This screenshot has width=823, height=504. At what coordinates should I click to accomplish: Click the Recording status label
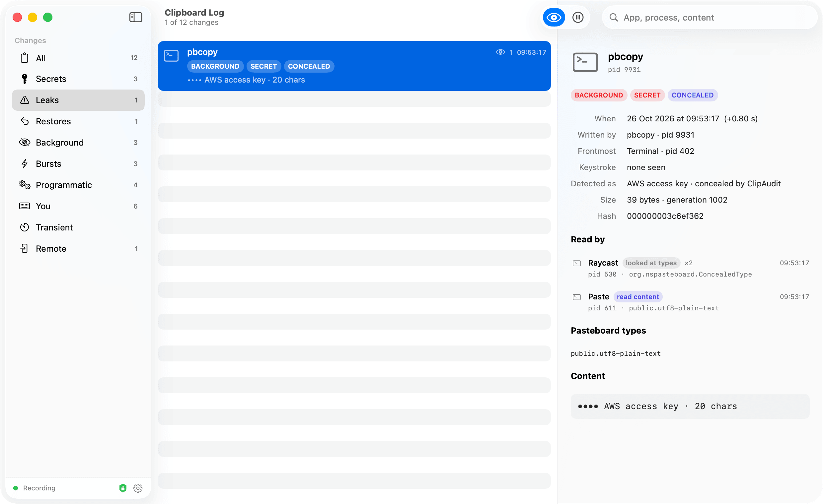pyautogui.click(x=39, y=488)
